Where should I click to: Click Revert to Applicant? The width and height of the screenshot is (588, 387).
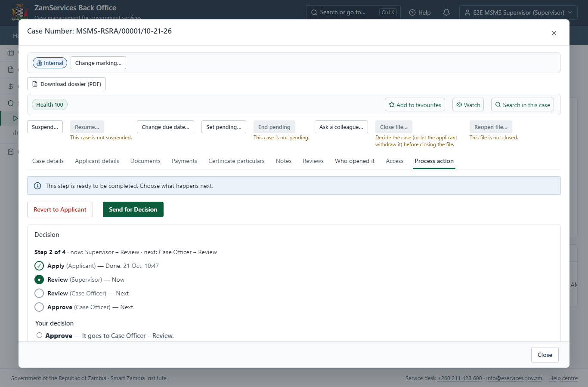(x=60, y=209)
